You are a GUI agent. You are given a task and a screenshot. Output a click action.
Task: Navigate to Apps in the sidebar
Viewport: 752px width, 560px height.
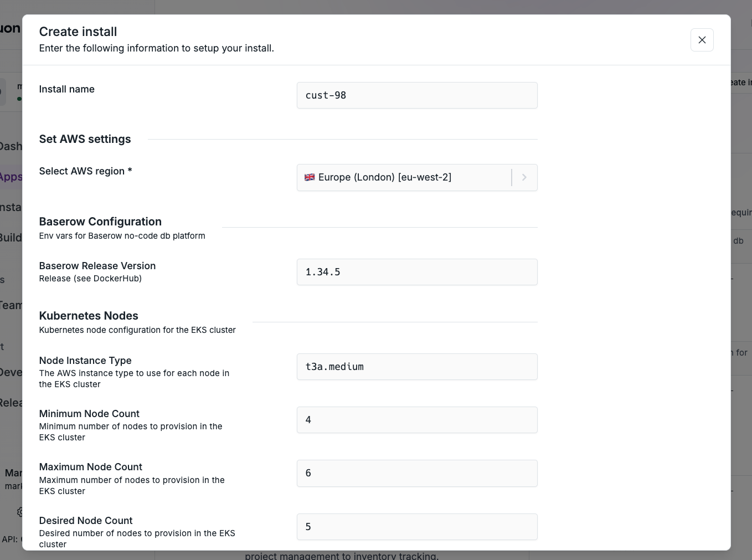point(11,177)
